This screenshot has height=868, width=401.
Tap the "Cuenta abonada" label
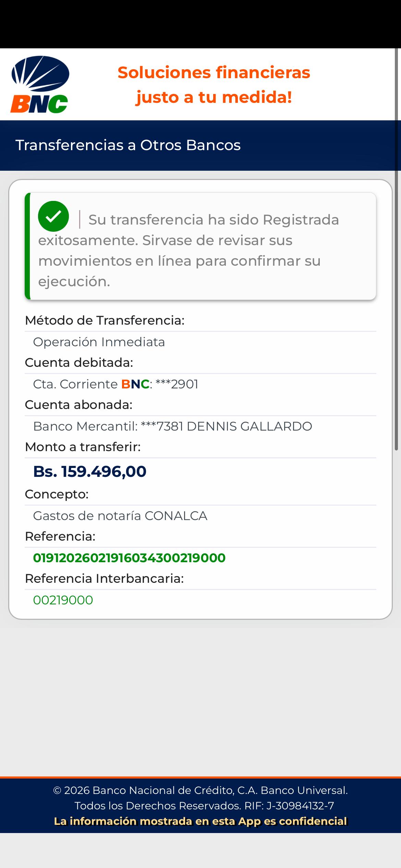click(78, 405)
